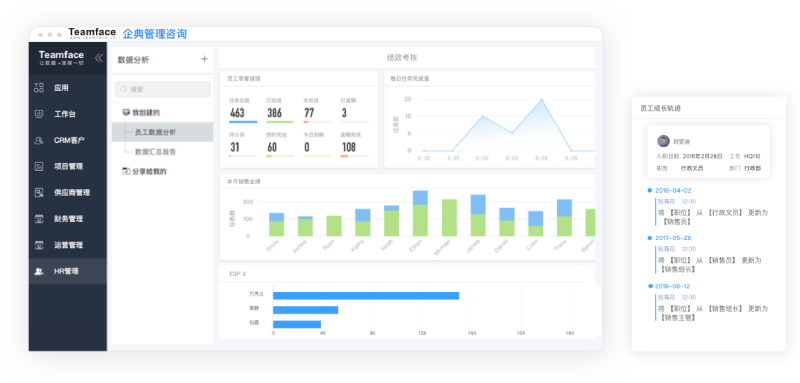The width and height of the screenshot is (800, 383).
Task: Click the 今日到期 value 0
Action: 307,147
